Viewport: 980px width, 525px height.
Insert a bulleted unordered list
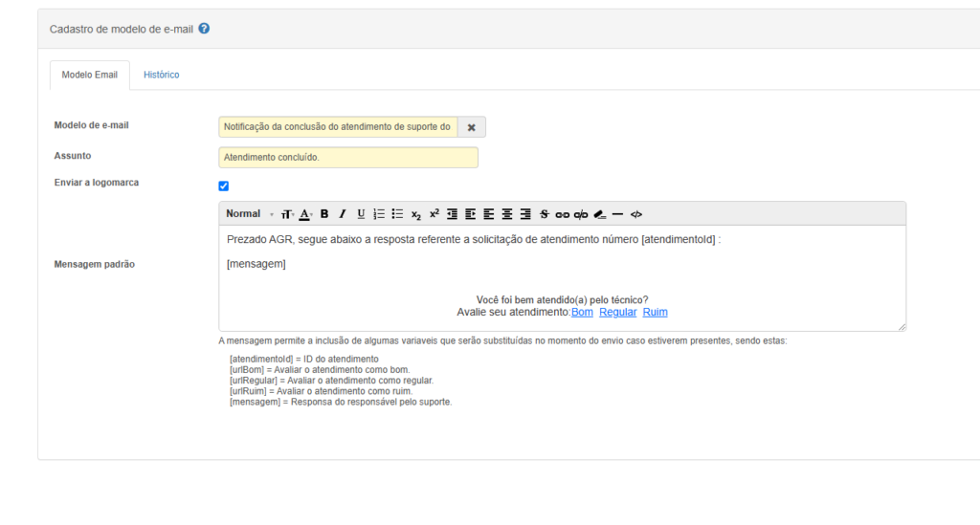pos(397,214)
